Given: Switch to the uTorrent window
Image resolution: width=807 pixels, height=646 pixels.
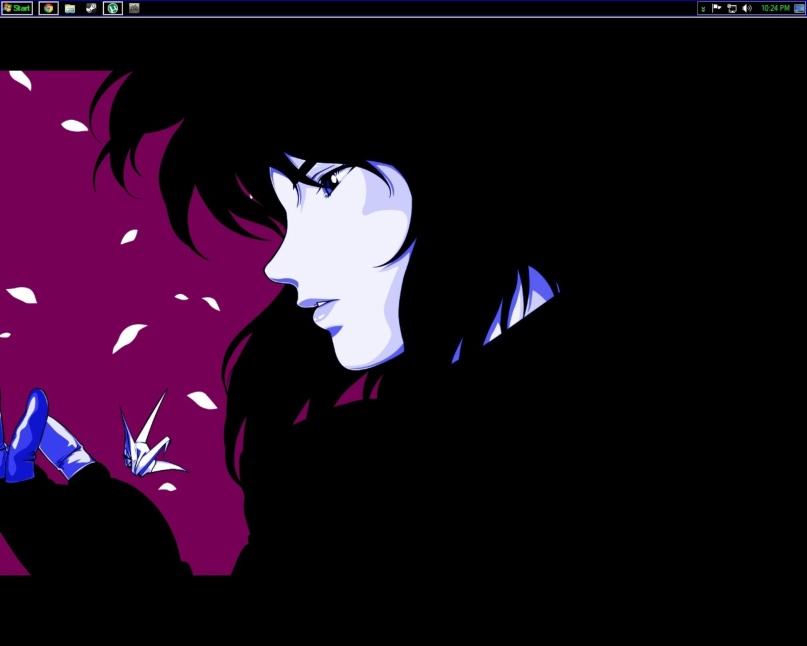Looking at the screenshot, I should [113, 8].
